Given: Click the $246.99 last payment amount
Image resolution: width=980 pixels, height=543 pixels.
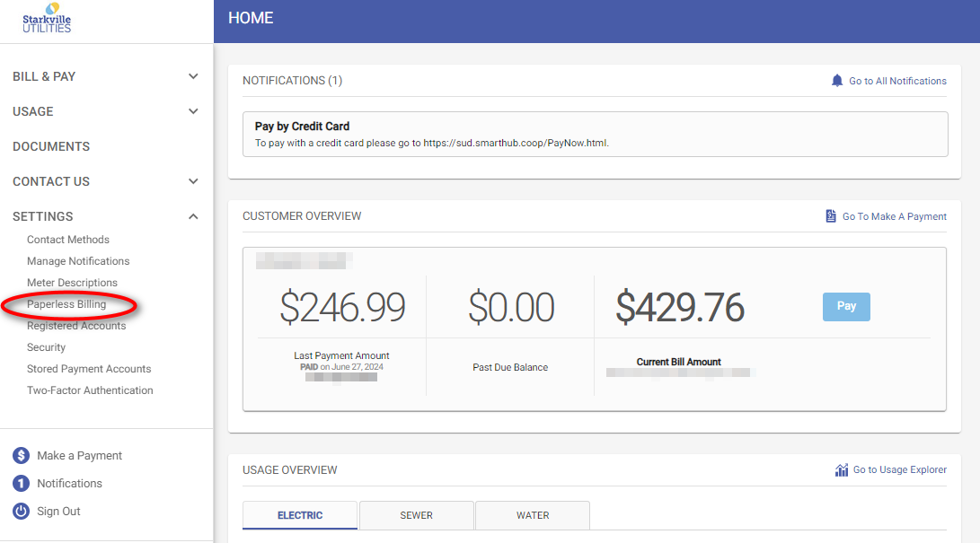Looking at the screenshot, I should coord(342,307).
